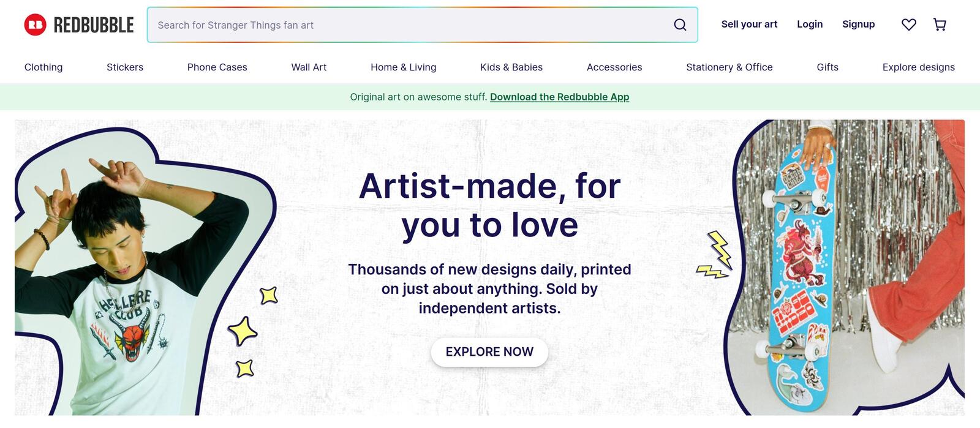Select the Accessories category

(614, 67)
